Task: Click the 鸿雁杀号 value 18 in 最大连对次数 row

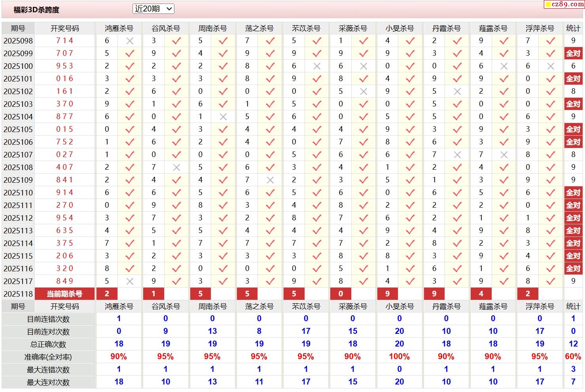Action: click(x=119, y=382)
